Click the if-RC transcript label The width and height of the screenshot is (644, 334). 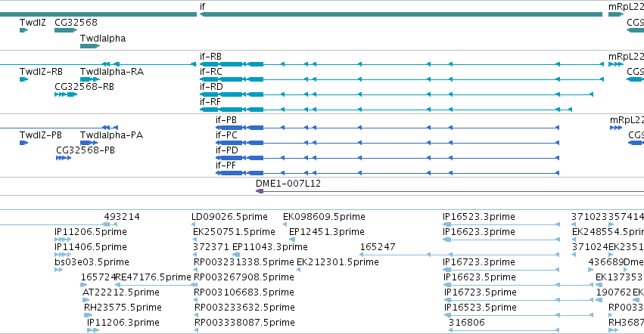click(x=210, y=71)
